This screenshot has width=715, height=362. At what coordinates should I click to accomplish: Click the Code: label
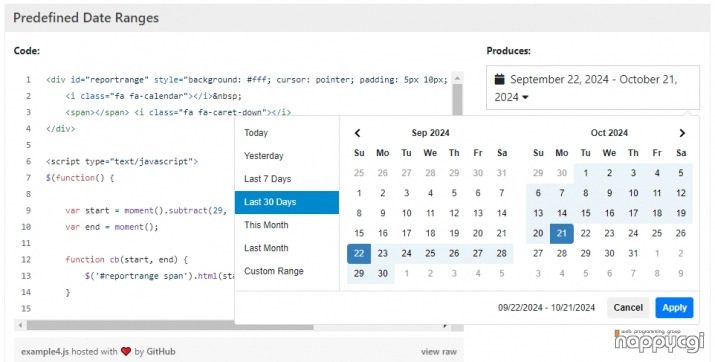tap(26, 51)
